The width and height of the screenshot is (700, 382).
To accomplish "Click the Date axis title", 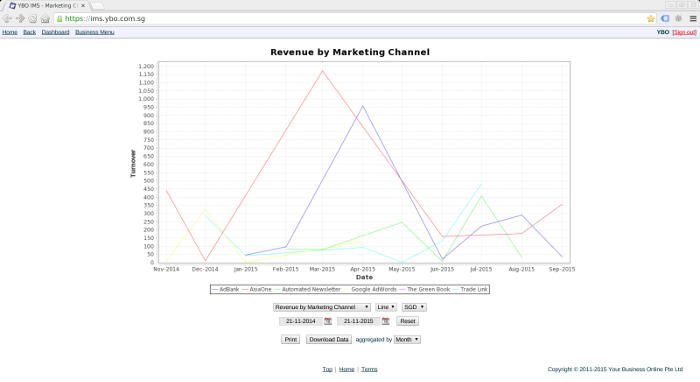I will coord(364,277).
